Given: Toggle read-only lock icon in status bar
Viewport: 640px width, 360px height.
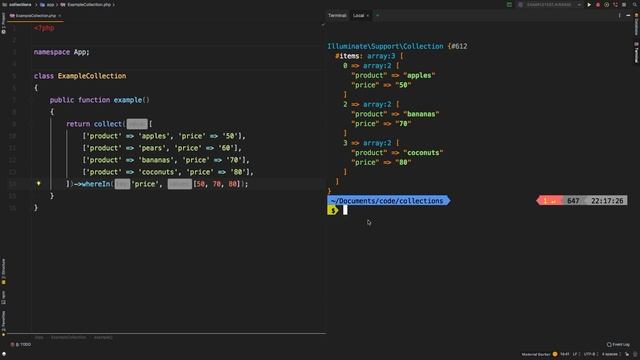Looking at the screenshot, I should (627, 354).
